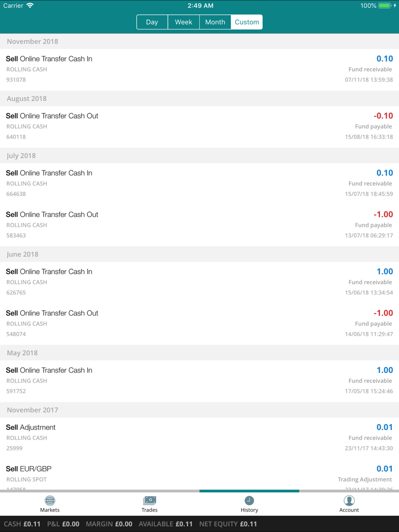Switch to the Week period

[184, 22]
